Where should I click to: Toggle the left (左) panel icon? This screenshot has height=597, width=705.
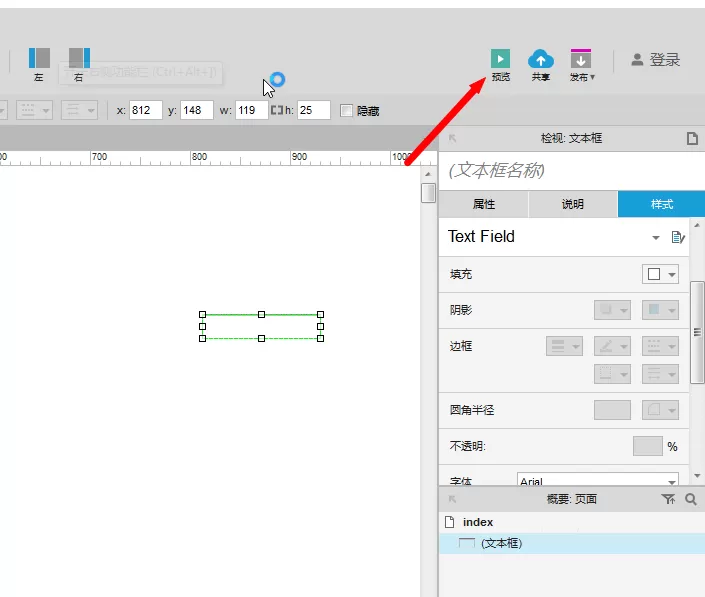[39, 58]
